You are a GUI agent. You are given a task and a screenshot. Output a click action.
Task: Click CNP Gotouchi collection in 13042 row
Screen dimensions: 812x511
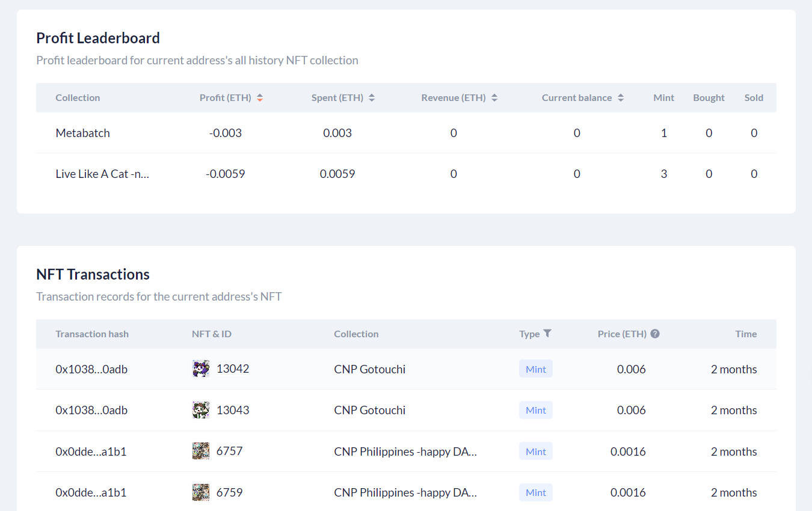pyautogui.click(x=370, y=369)
